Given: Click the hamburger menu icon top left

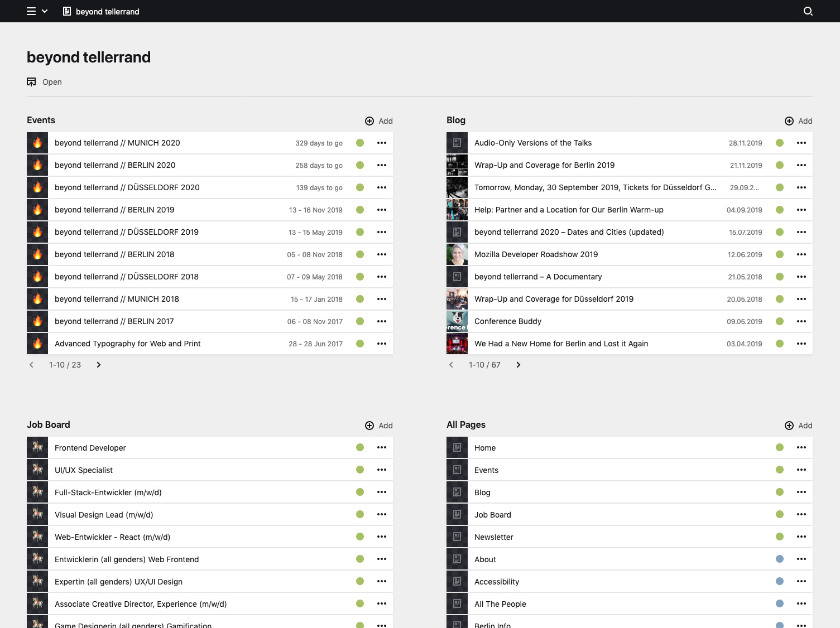Looking at the screenshot, I should click(x=31, y=11).
